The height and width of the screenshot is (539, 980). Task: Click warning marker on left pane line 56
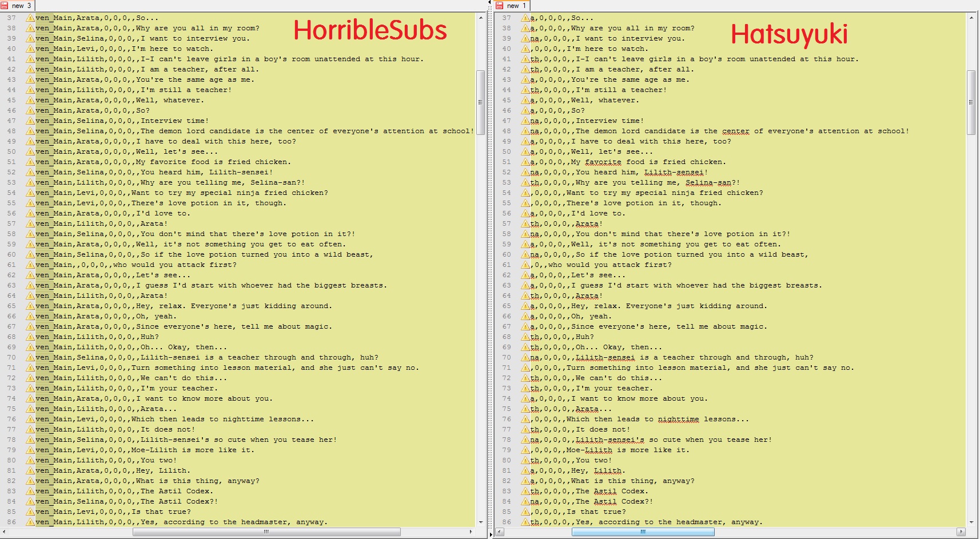[30, 213]
